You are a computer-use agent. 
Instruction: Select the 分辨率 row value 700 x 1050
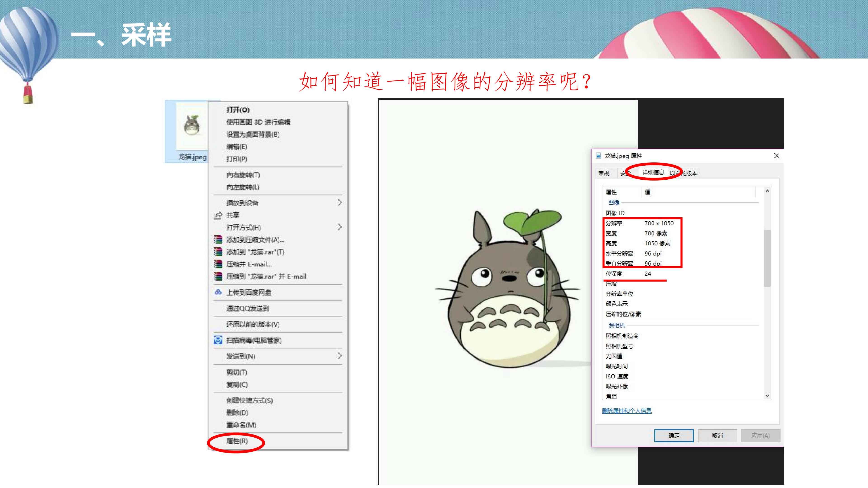(659, 223)
